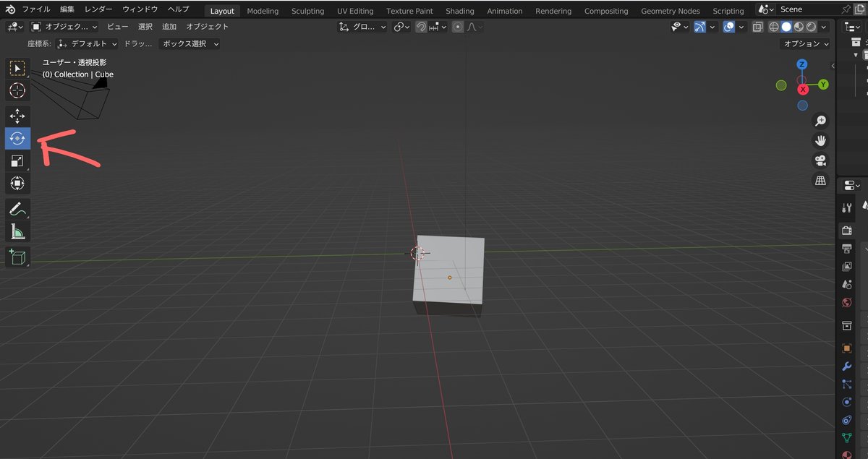Switch to the Modeling workspace tab
868x459 pixels.
tap(263, 11)
